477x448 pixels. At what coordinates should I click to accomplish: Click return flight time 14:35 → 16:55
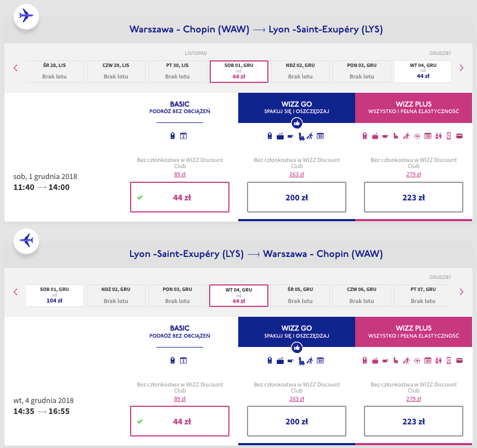tap(41, 411)
